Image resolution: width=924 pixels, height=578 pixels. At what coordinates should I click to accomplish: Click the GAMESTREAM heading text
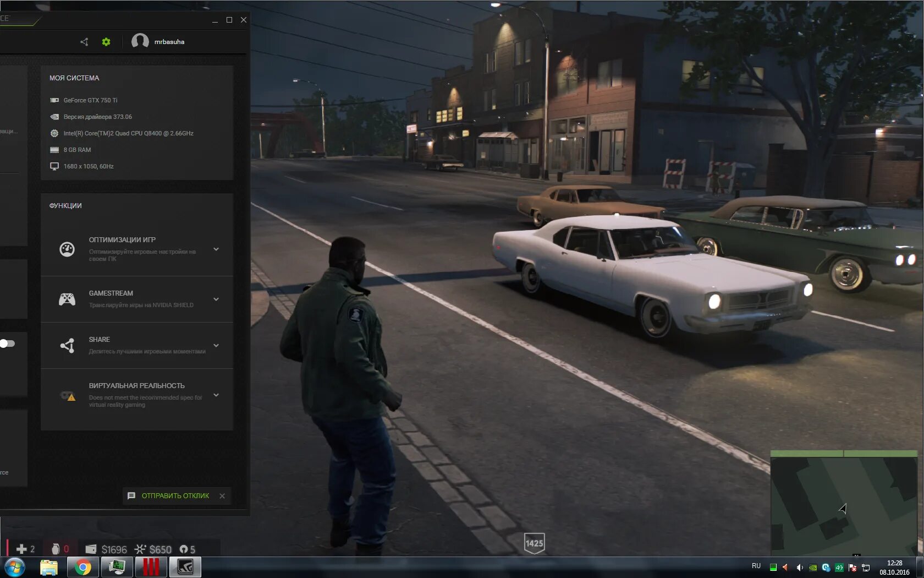(x=111, y=293)
